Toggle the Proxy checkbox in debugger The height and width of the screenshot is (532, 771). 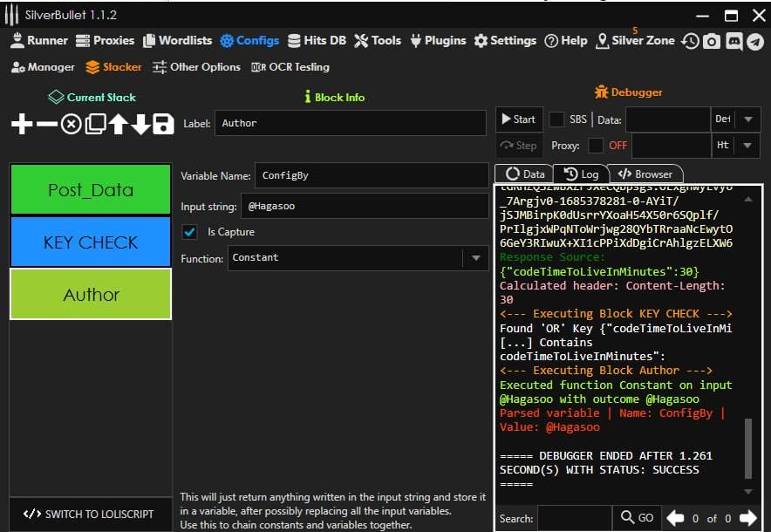click(x=596, y=146)
